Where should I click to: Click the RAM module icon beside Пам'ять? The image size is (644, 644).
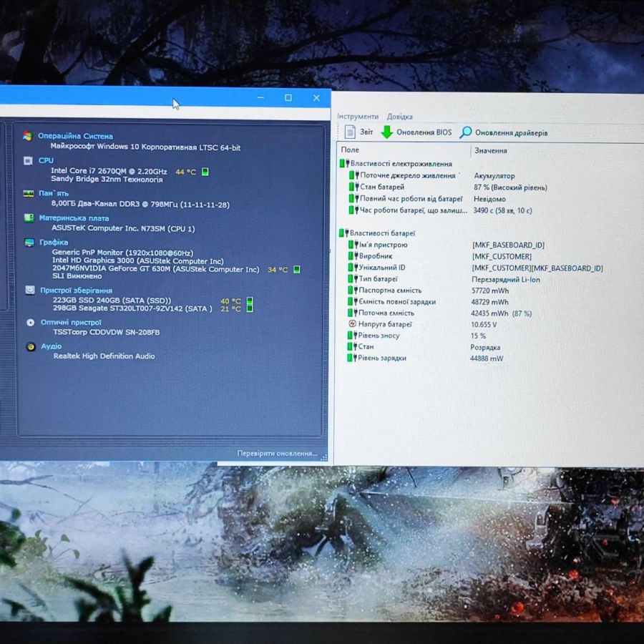(x=29, y=193)
